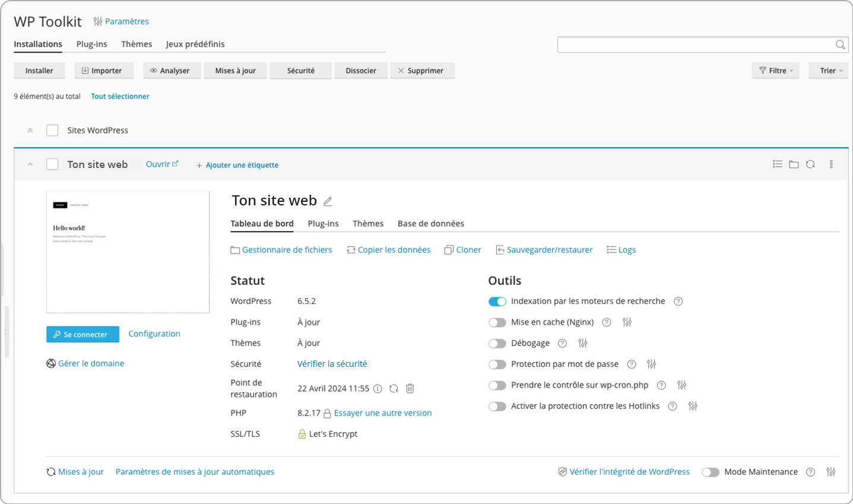This screenshot has width=853, height=504.
Task: Click help icon next to Débogage
Action: tap(563, 343)
